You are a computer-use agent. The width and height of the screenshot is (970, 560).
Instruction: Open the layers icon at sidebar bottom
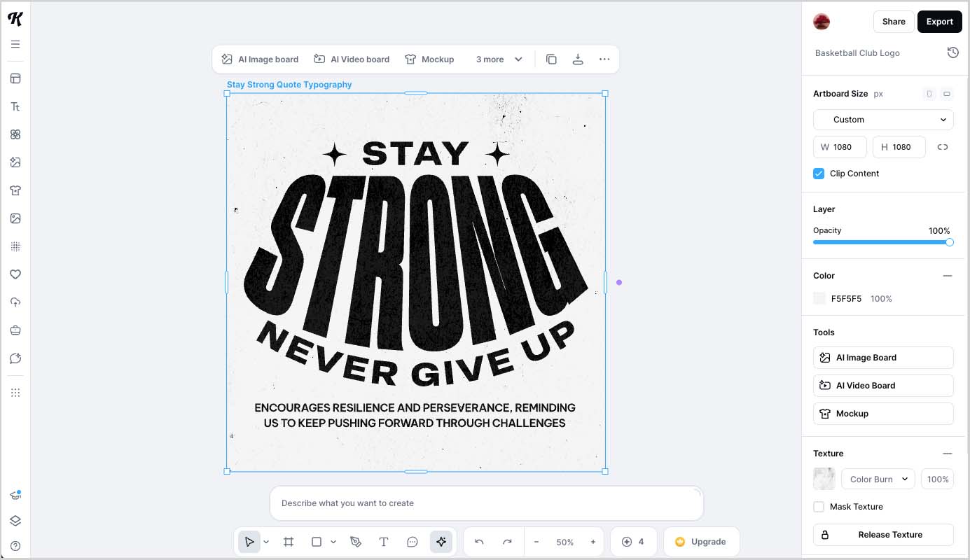click(15, 521)
